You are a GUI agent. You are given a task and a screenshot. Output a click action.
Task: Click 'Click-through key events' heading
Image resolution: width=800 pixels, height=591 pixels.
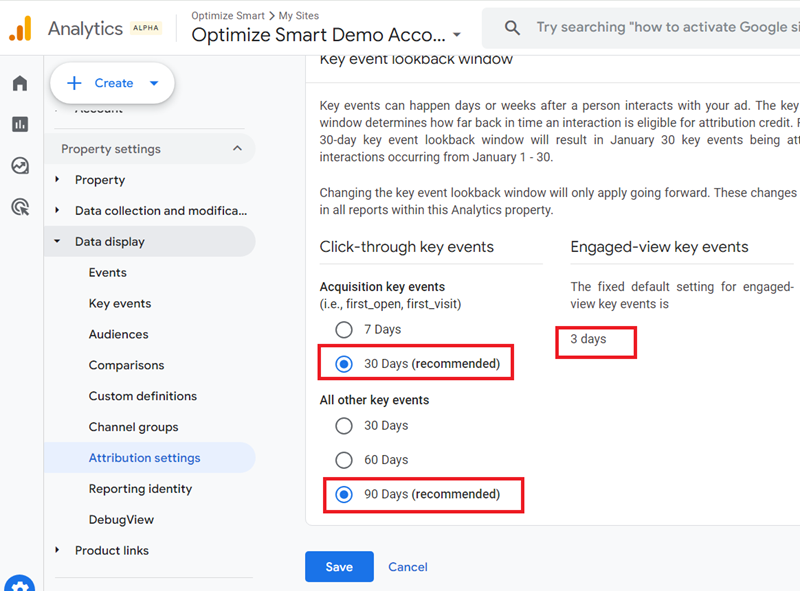pyautogui.click(x=407, y=247)
